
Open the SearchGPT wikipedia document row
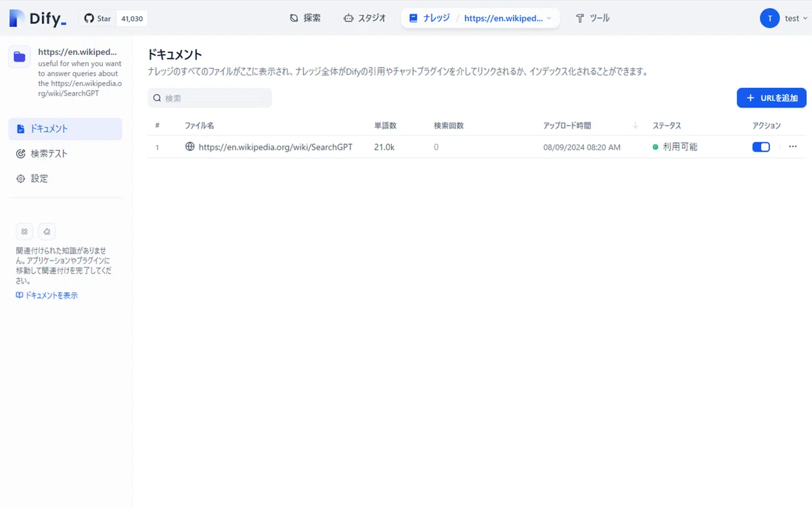[x=477, y=147]
